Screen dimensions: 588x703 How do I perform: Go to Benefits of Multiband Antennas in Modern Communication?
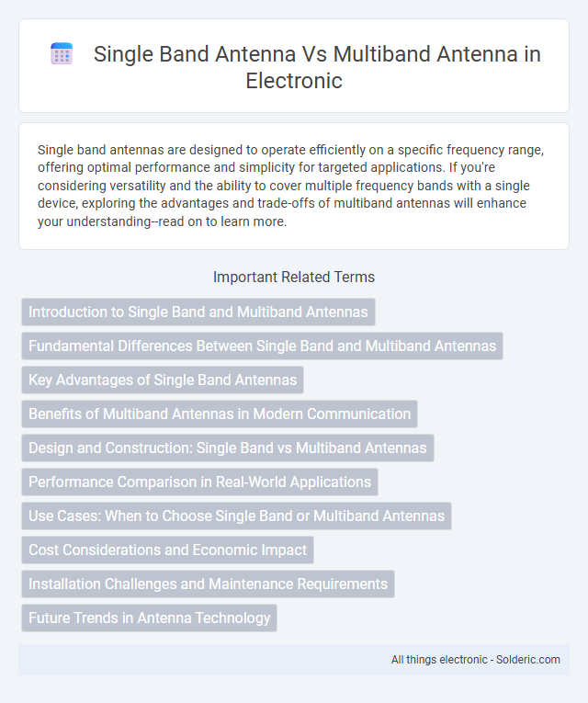point(220,414)
